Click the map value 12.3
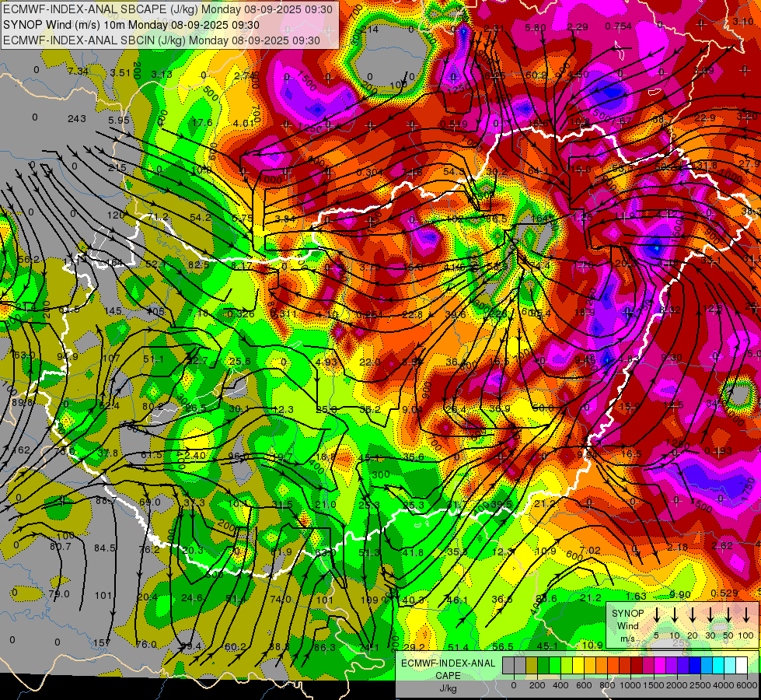The image size is (761, 700). tap(282, 410)
